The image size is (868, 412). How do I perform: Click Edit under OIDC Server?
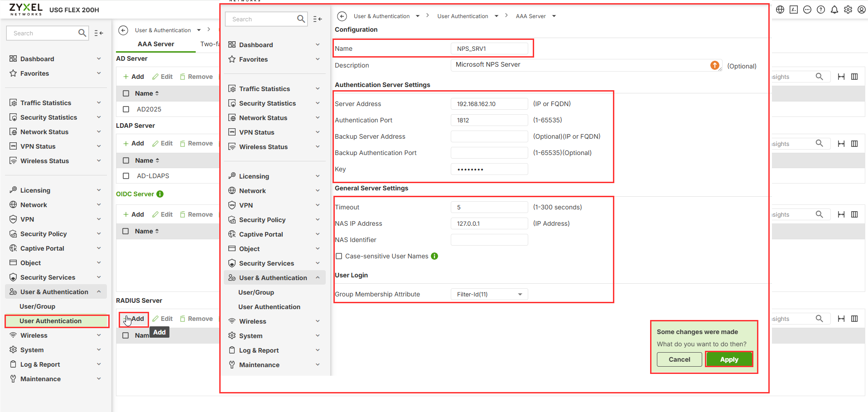point(163,214)
